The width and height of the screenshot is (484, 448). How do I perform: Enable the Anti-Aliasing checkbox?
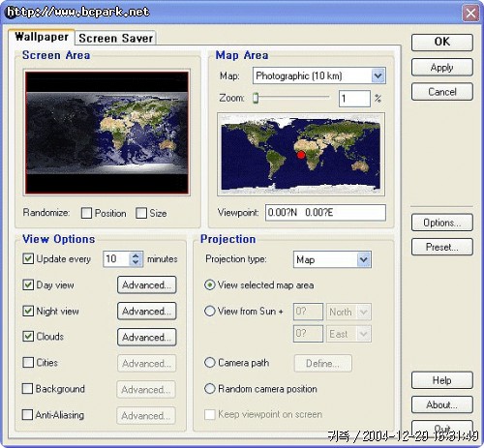pos(27,414)
